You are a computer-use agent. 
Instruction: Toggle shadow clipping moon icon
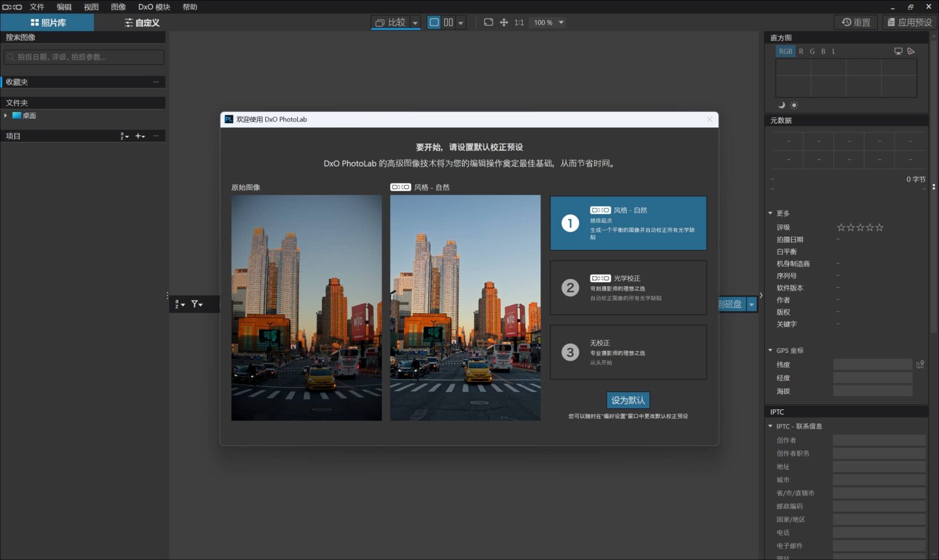(782, 105)
